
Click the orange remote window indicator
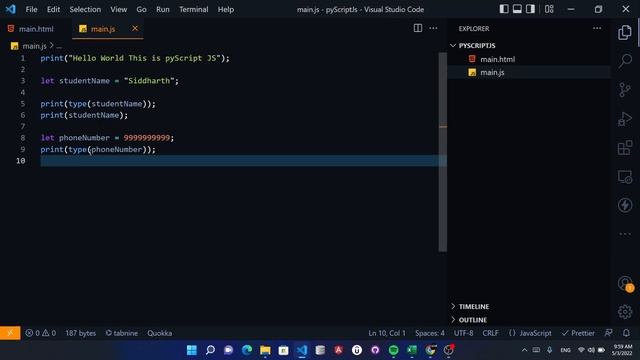pyautogui.click(x=10, y=333)
